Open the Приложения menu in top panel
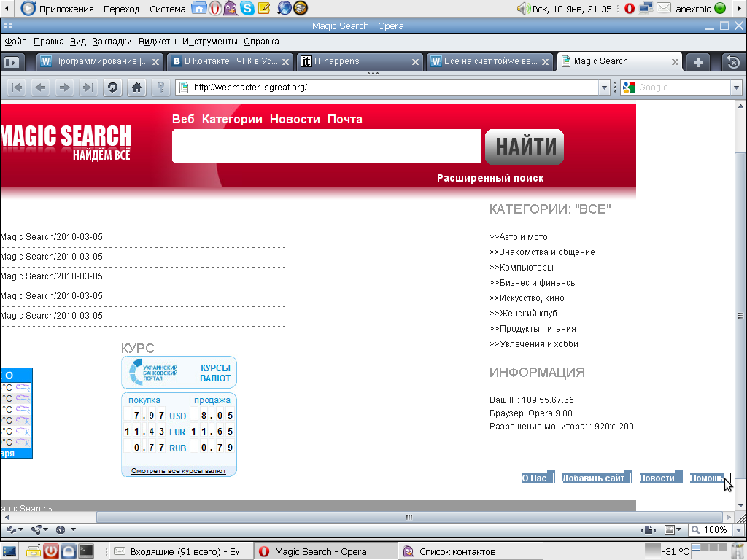This screenshot has width=747, height=560. click(x=58, y=9)
